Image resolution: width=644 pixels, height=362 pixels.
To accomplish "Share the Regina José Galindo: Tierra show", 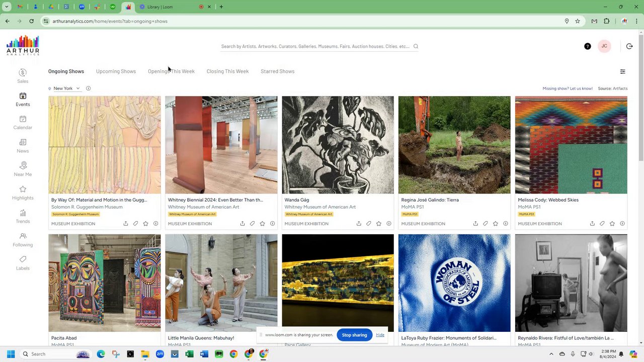I will tap(475, 224).
